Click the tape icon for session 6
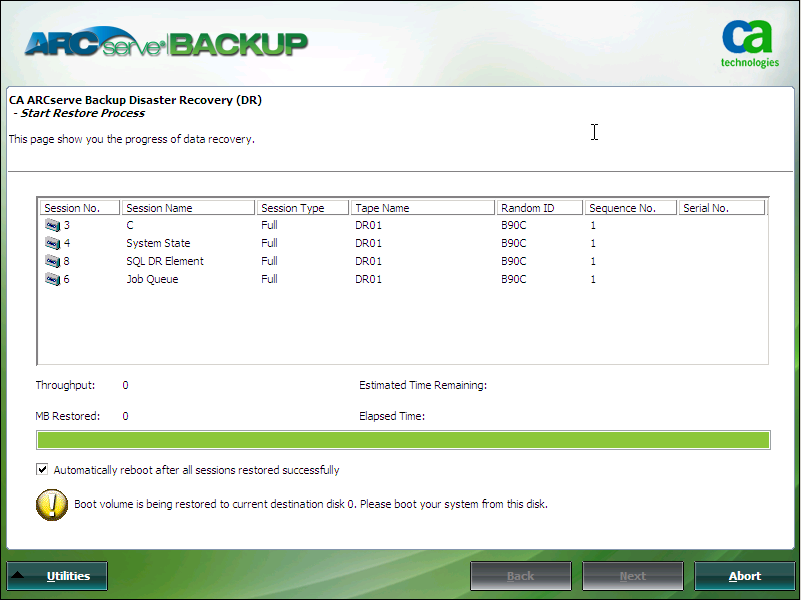This screenshot has height=600, width=801. point(52,279)
